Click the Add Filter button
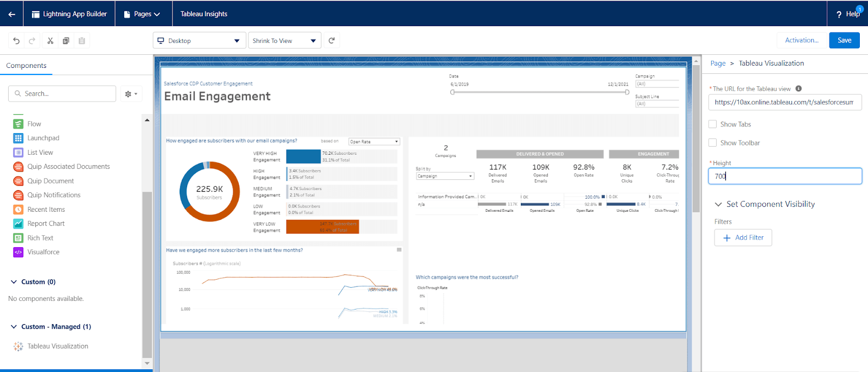Image resolution: width=868 pixels, height=372 pixels. click(743, 237)
